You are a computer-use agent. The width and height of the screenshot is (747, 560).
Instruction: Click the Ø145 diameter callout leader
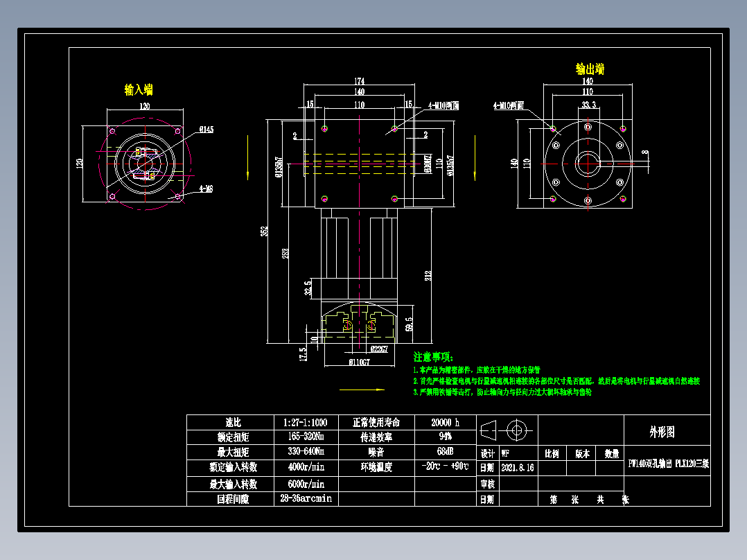pos(208,128)
